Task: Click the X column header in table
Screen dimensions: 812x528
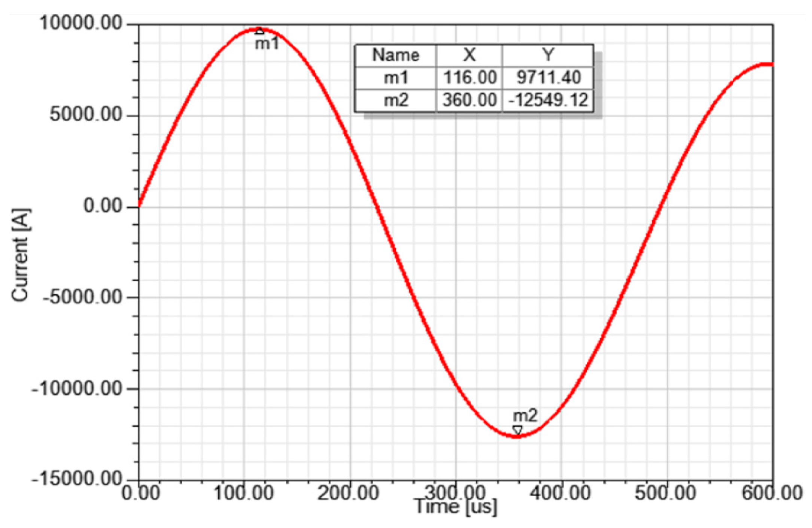Action: (469, 55)
